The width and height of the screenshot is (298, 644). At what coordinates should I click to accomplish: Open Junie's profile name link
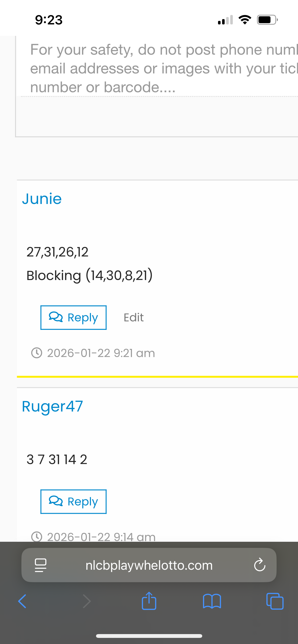42,199
